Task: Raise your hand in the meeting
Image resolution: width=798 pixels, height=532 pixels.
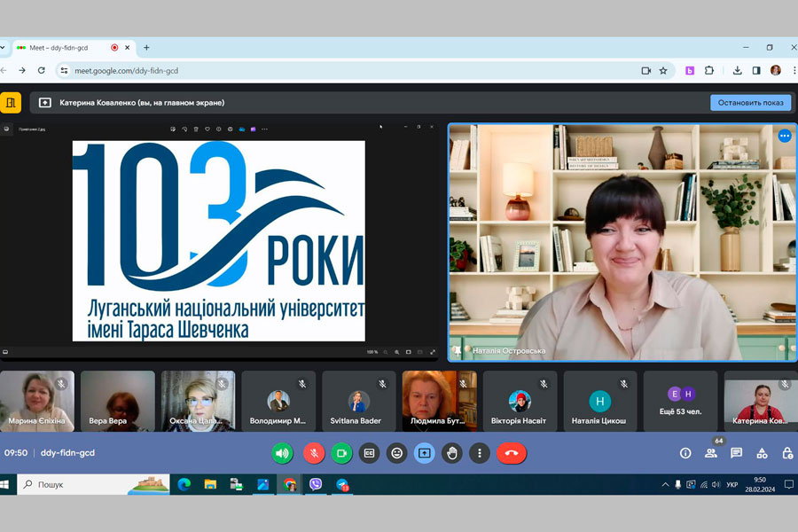Action: pos(452,453)
